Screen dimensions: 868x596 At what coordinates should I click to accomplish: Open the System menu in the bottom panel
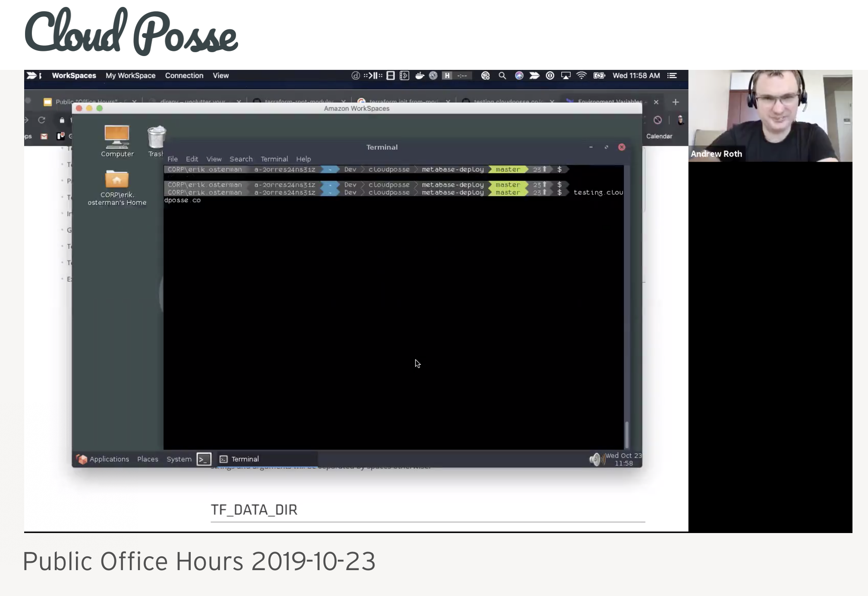coord(179,459)
